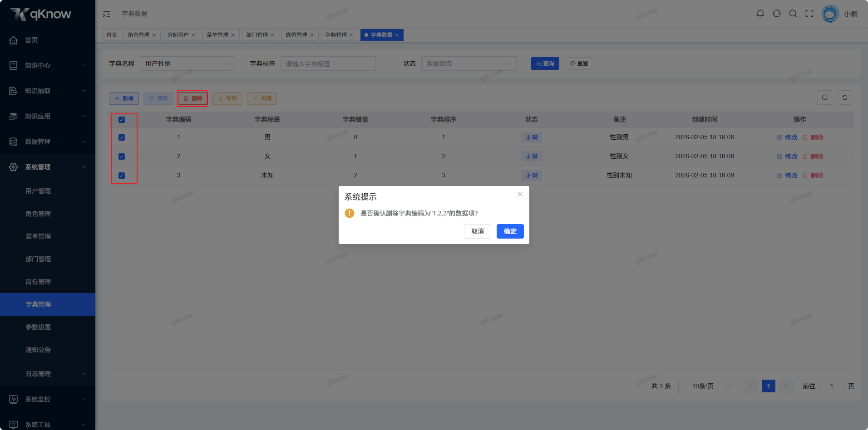Viewport: 868px width, 430px height.
Task: Close the 字典管理 tab
Action: tap(351, 35)
